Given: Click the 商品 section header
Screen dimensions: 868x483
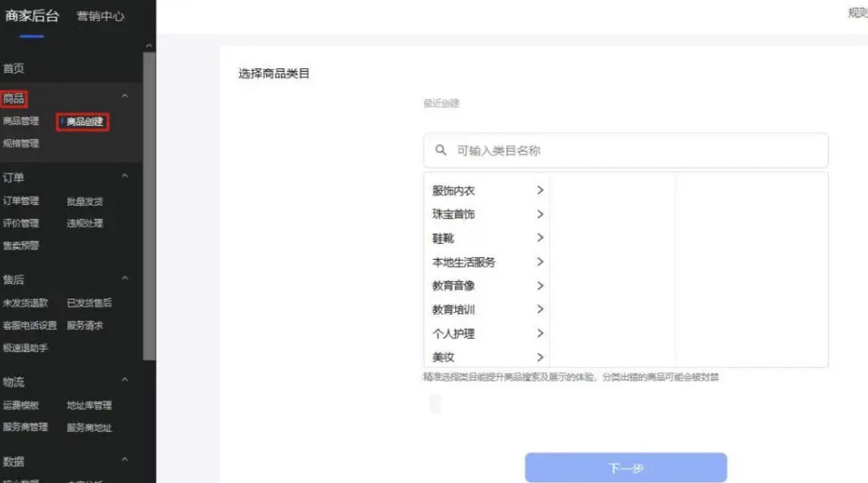Looking at the screenshot, I should click(14, 99).
